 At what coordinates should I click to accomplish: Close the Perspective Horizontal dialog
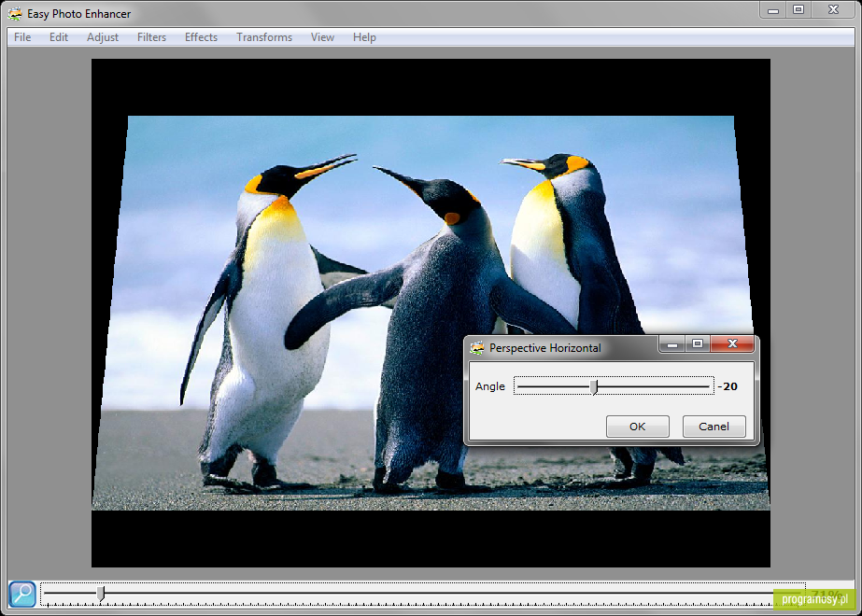pyautogui.click(x=732, y=344)
